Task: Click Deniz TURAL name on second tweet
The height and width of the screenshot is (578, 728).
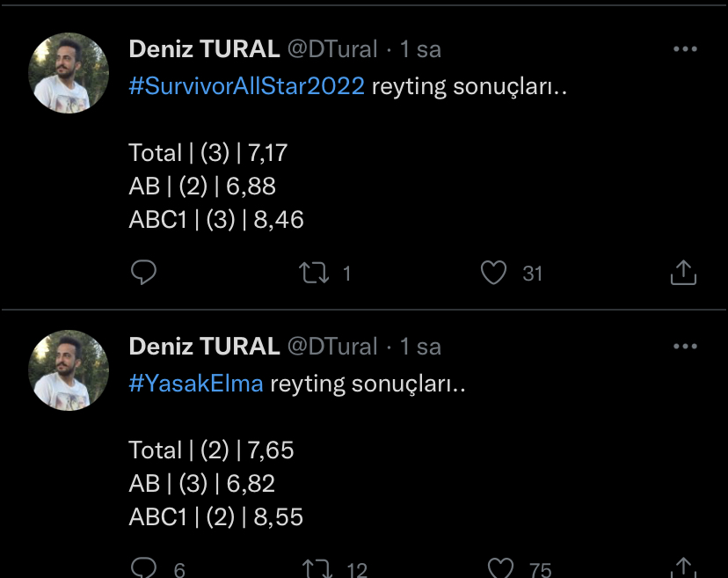Action: pos(204,347)
